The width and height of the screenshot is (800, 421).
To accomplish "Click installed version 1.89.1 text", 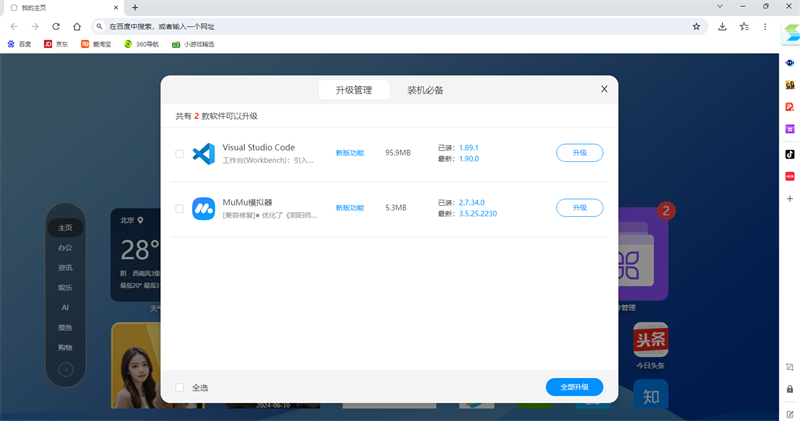I will tap(468, 147).
